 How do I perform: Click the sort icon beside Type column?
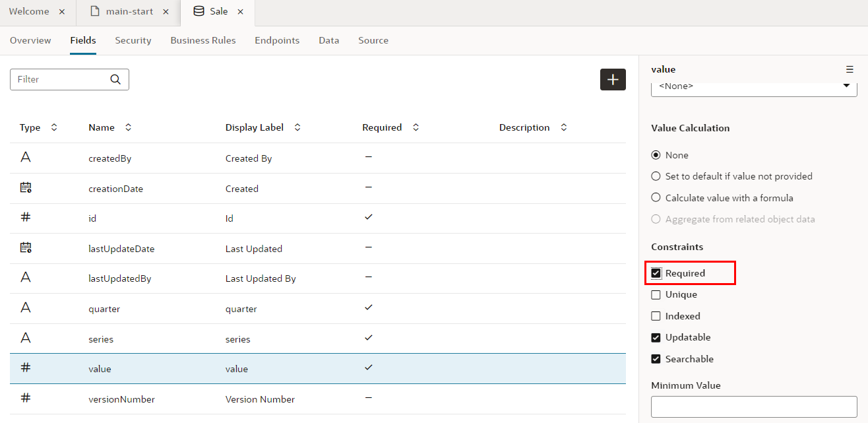click(54, 127)
